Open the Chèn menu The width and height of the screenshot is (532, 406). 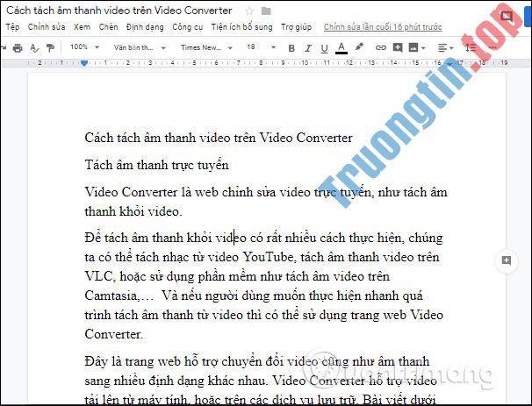click(x=108, y=27)
